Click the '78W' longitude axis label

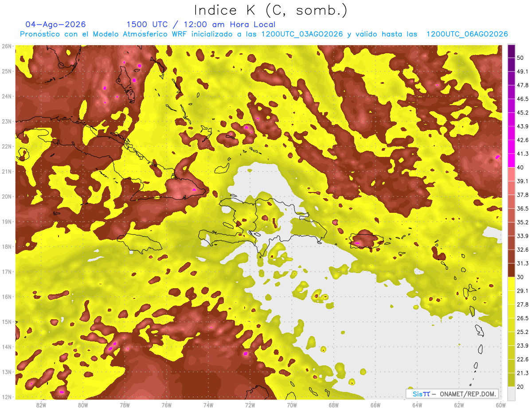point(125,405)
